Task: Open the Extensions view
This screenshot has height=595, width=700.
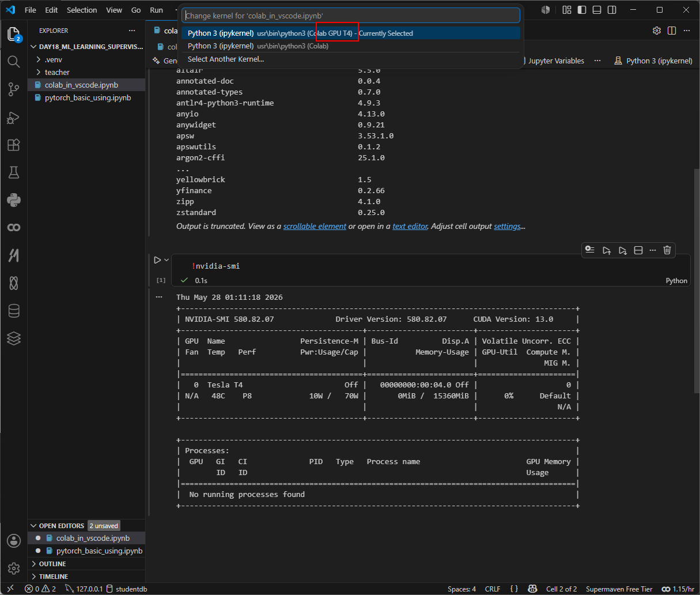Action: pos(14,145)
